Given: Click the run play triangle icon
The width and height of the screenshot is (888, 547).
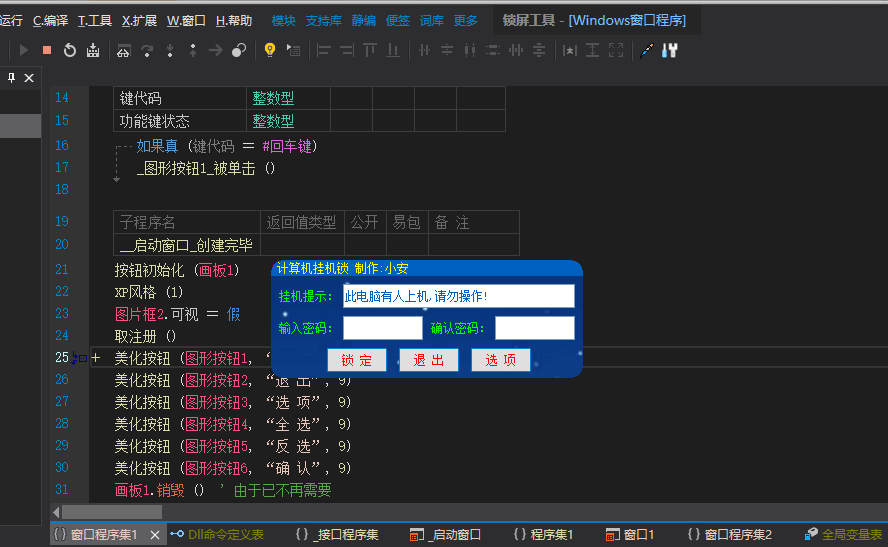Looking at the screenshot, I should click(x=24, y=50).
